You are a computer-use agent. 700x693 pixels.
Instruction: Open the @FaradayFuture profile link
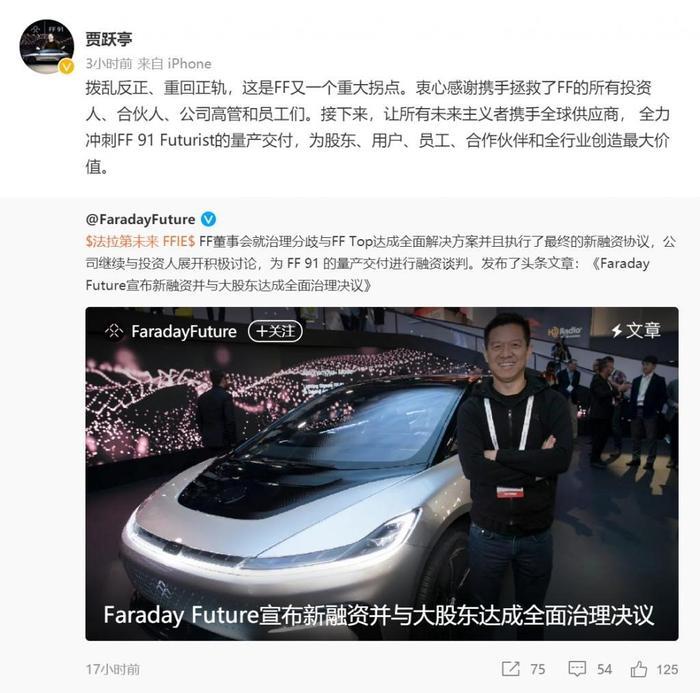point(140,219)
